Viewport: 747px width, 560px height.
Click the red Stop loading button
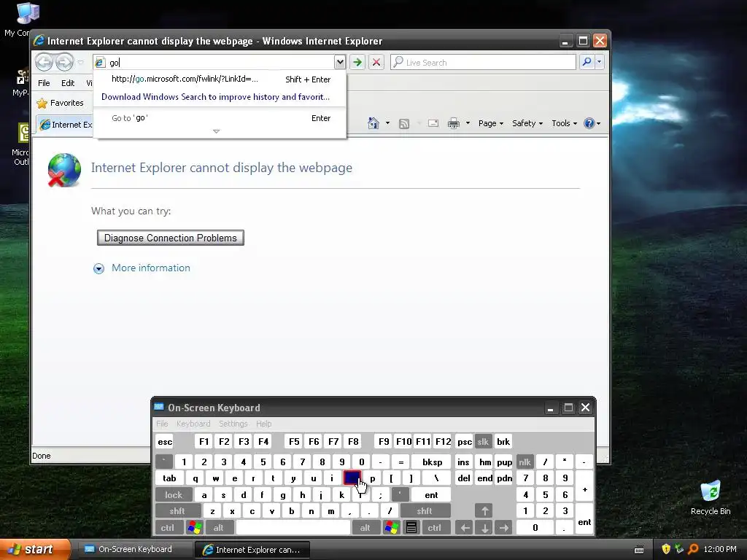click(x=376, y=62)
